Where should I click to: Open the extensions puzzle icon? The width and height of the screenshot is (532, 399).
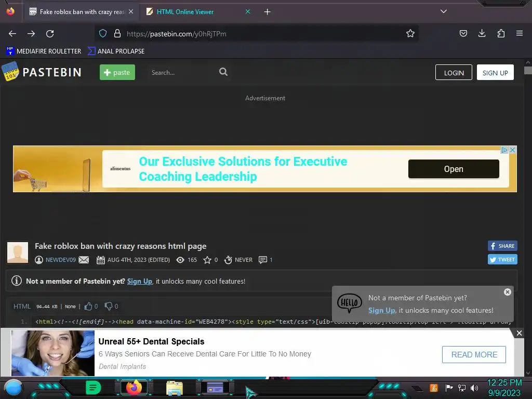[501, 33]
